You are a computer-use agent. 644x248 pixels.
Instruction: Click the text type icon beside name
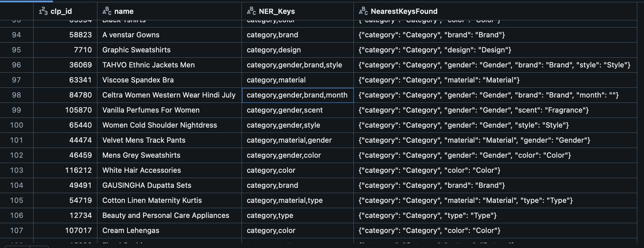tap(107, 11)
